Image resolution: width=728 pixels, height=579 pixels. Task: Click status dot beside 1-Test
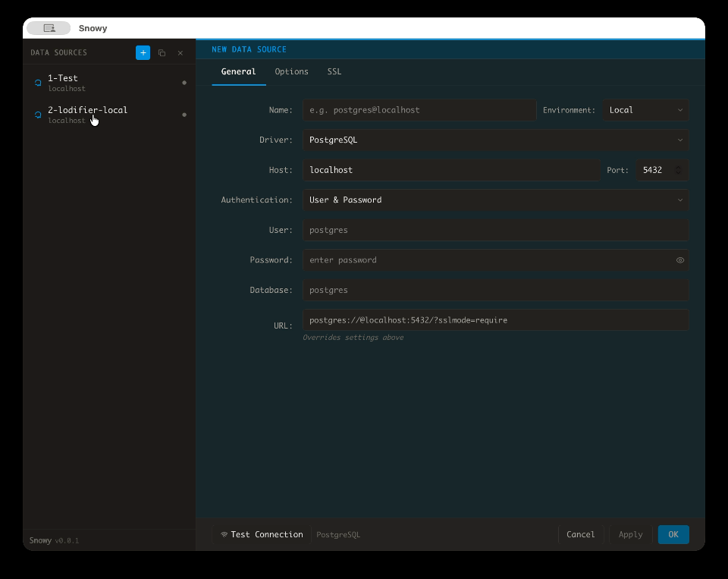coord(184,83)
